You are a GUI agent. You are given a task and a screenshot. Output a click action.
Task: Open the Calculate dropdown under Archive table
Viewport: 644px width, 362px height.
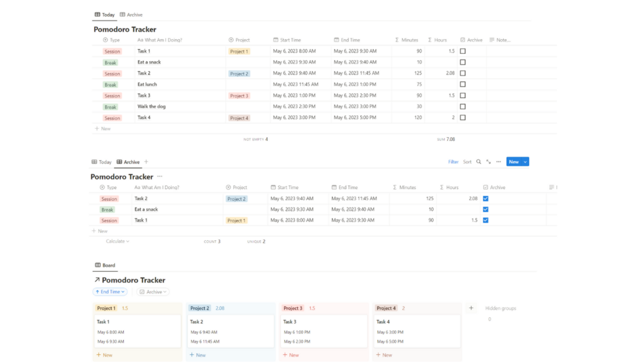117,242
